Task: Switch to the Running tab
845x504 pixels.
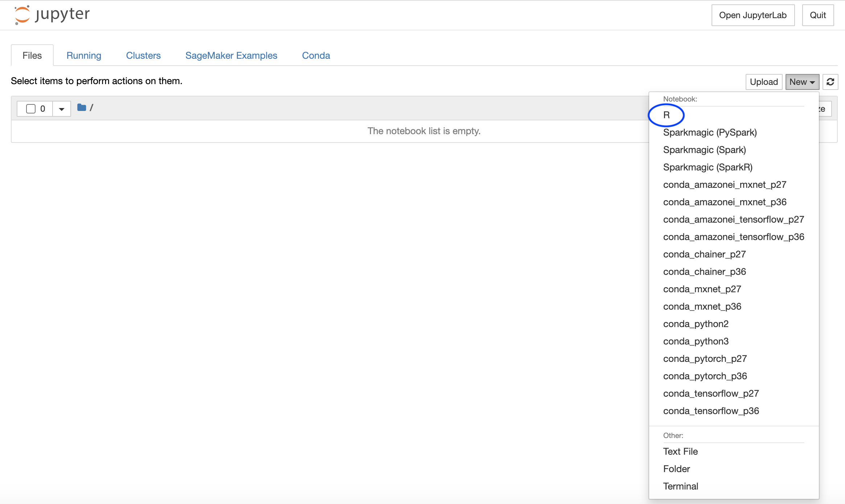Action: coord(84,55)
